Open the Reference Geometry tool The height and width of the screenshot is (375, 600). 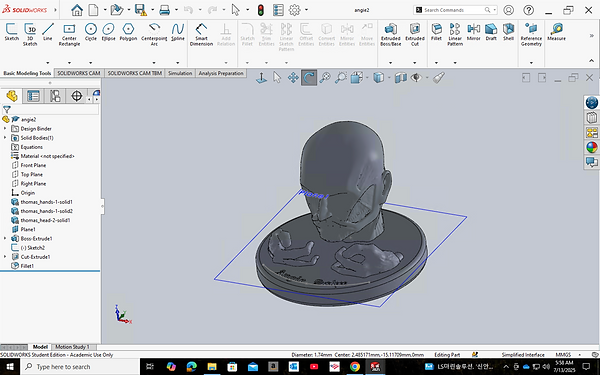coord(531,34)
